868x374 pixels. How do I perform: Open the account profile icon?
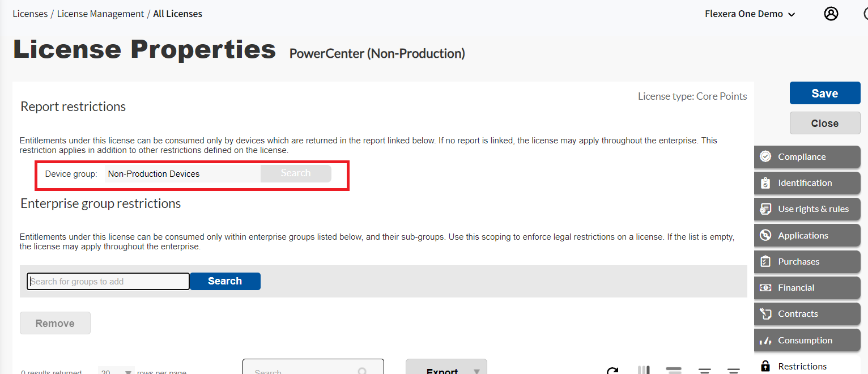click(x=831, y=14)
